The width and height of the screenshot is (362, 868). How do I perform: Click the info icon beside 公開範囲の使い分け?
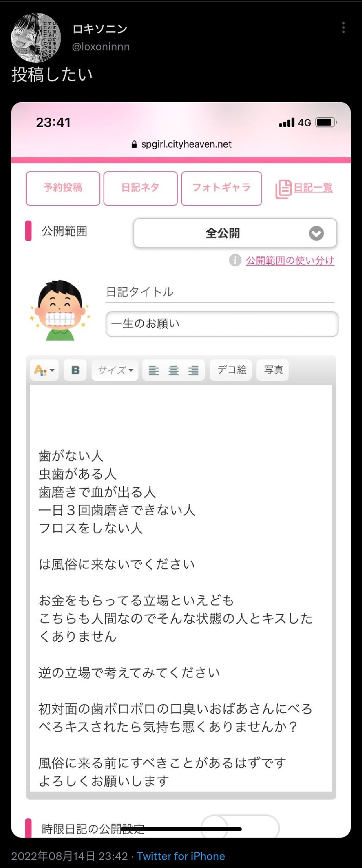[x=235, y=260]
